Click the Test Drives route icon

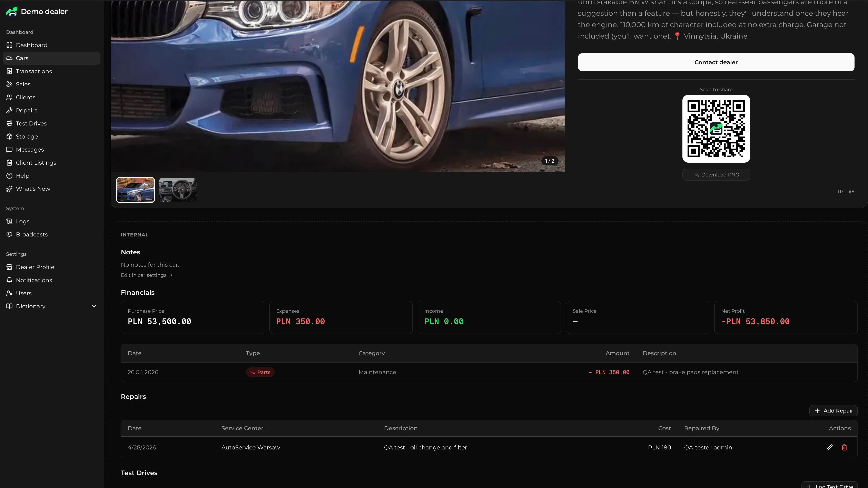pos(9,124)
